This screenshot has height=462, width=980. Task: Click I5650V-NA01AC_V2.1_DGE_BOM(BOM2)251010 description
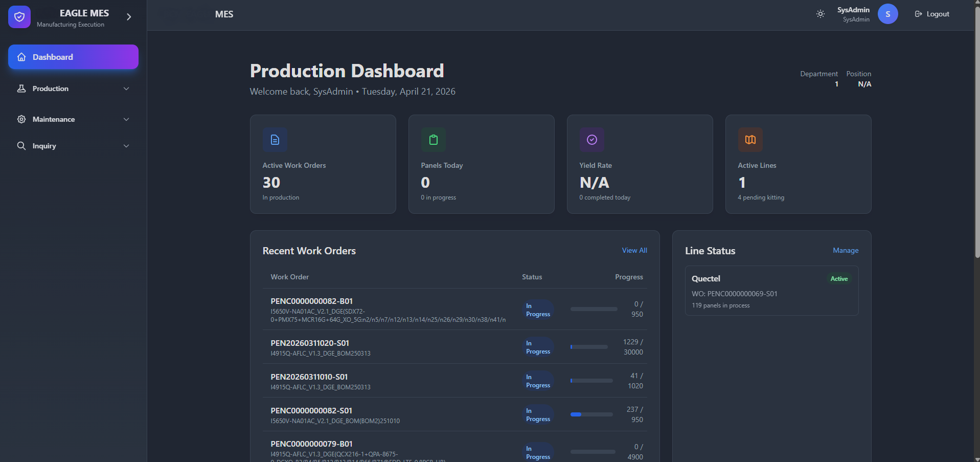(335, 421)
